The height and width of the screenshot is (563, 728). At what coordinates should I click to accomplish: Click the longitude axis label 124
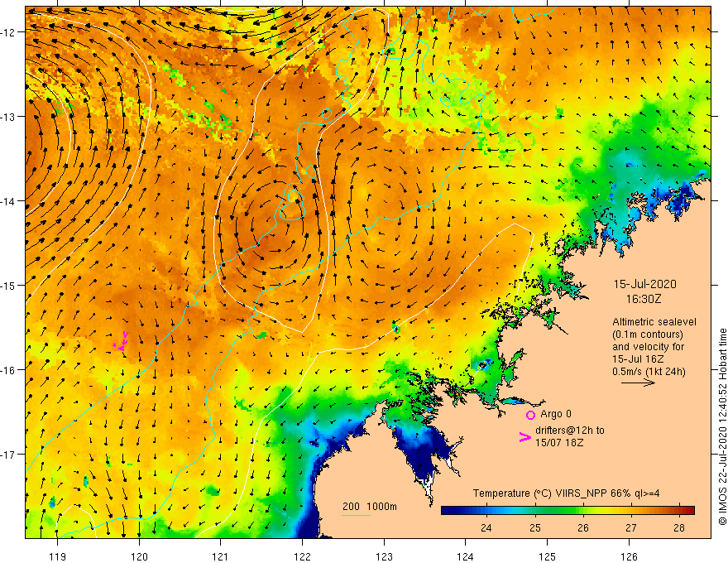pyautogui.click(x=465, y=556)
